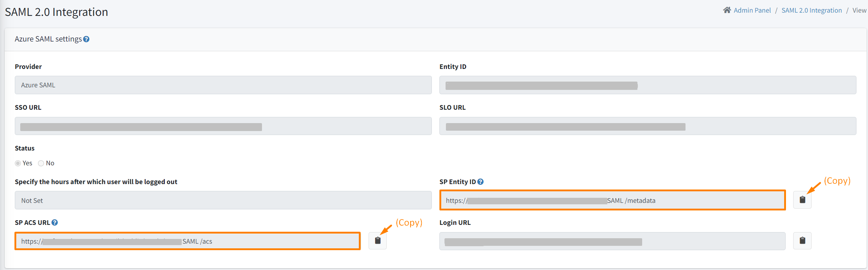Screen dimensions: 868x270
Task: Click the View breadcrumb item
Action: click(859, 10)
